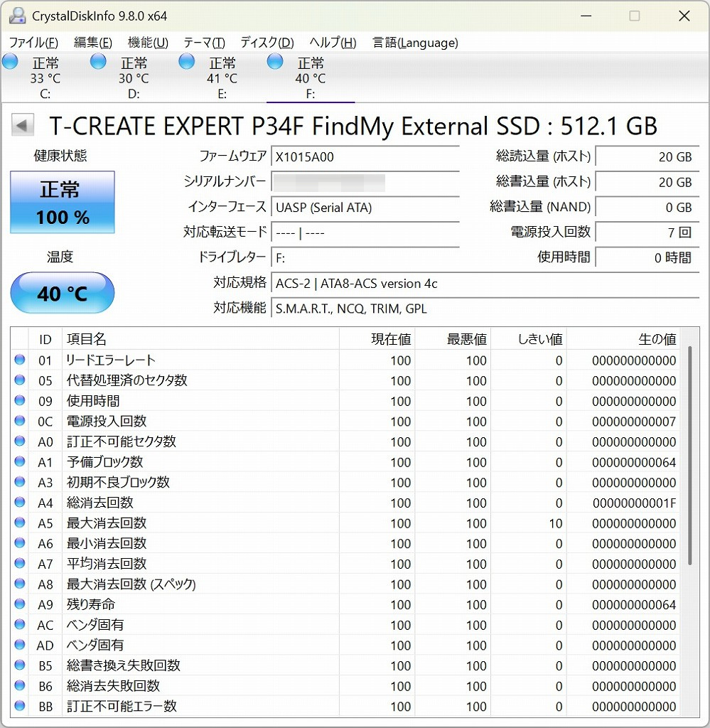The image size is (710, 728).
Task: Click blue status dot for ID A5 row
Action: [x=19, y=523]
